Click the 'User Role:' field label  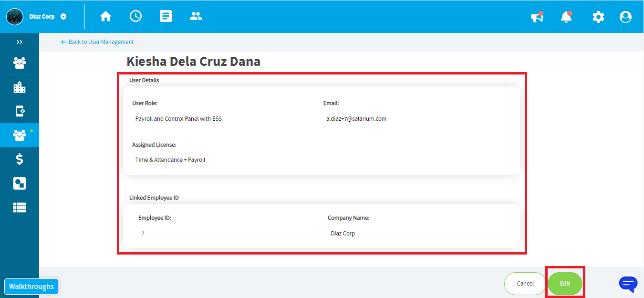145,103
